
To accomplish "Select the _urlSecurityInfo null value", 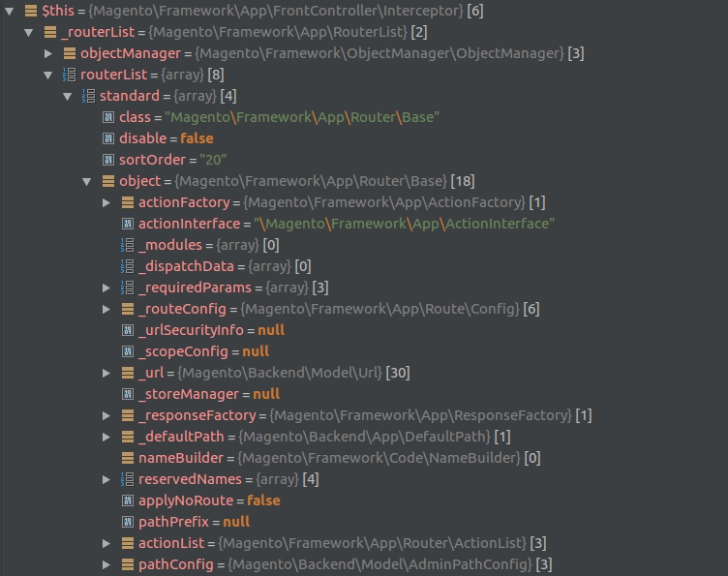I will (x=271, y=330).
